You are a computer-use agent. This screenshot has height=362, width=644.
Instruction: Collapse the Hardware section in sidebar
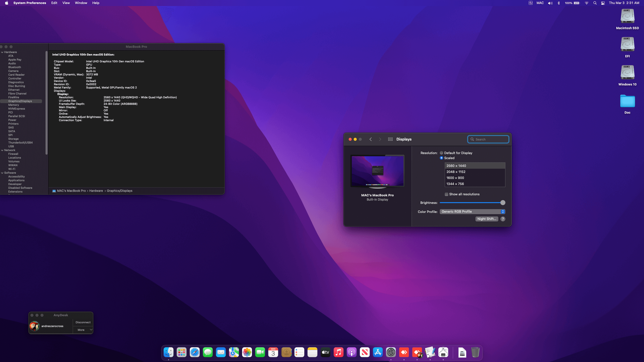point(2,52)
